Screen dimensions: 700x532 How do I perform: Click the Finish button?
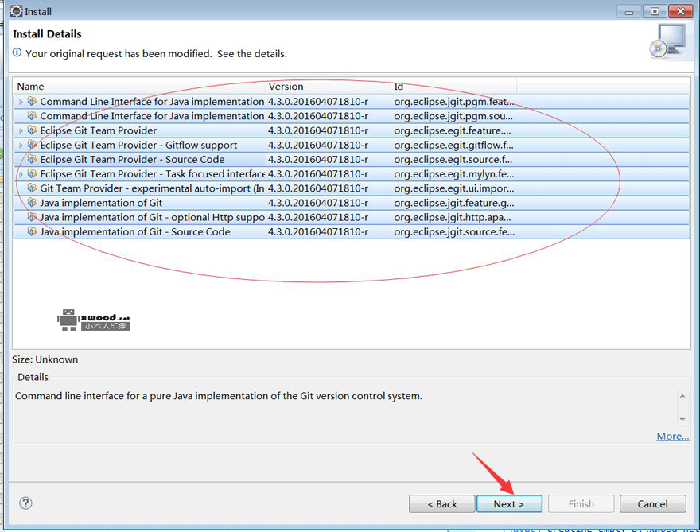(x=581, y=504)
